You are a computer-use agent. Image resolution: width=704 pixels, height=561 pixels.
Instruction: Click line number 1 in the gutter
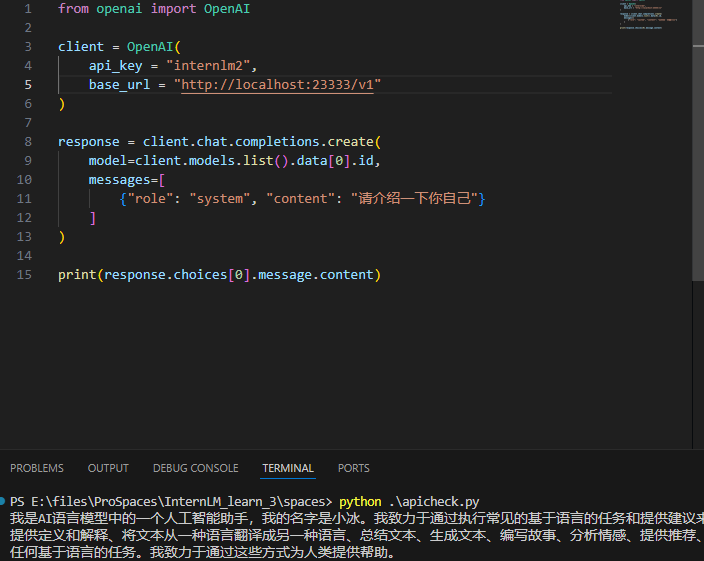point(28,9)
